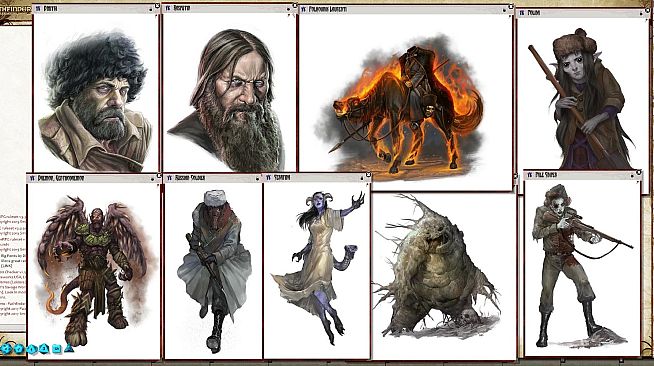Click small title-bar dot icon in Rasputin window

(x=288, y=9)
